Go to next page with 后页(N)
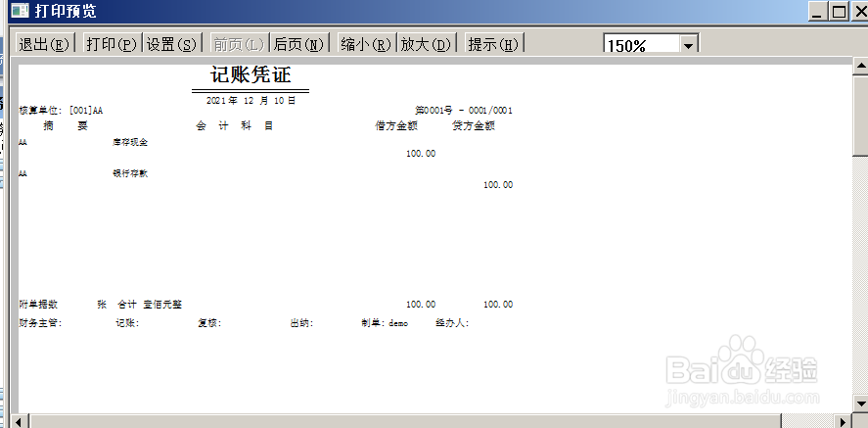Screen dimensions: 868x428 pos(298,44)
